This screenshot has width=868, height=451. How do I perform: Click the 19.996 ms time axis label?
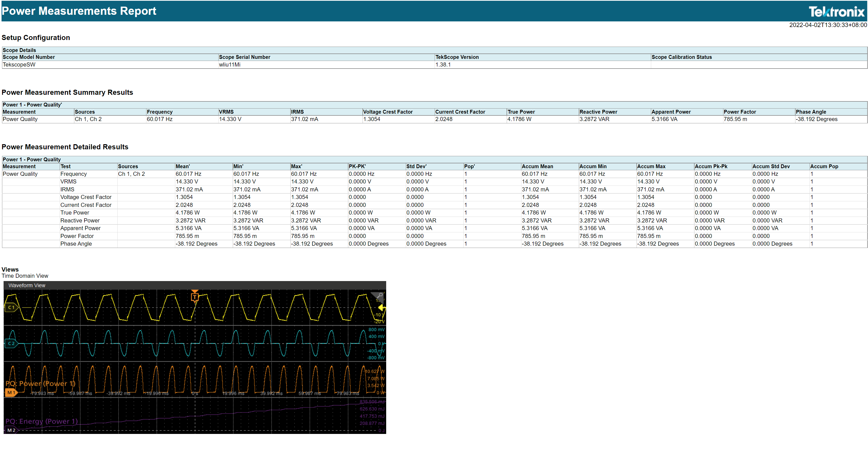233,393
